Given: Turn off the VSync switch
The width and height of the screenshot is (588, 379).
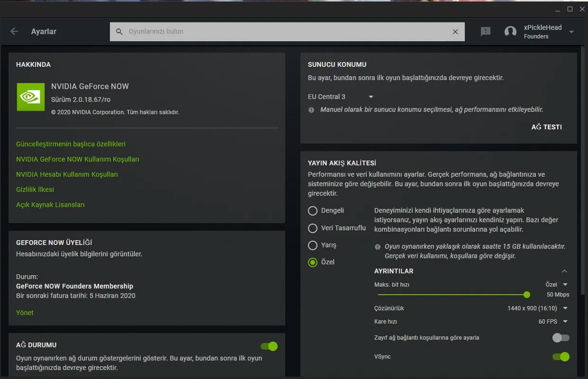Looking at the screenshot, I should pyautogui.click(x=561, y=357).
